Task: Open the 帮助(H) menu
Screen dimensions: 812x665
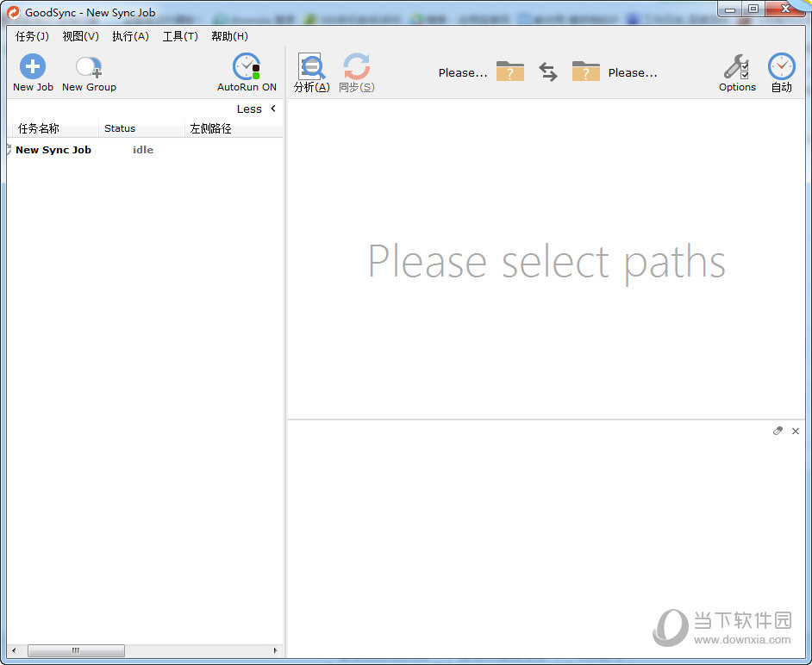Action: pos(229,36)
